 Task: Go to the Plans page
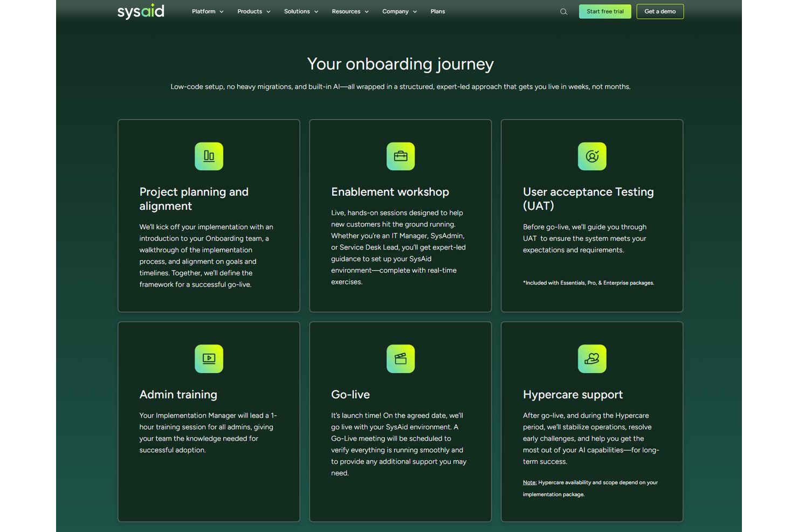[438, 11]
